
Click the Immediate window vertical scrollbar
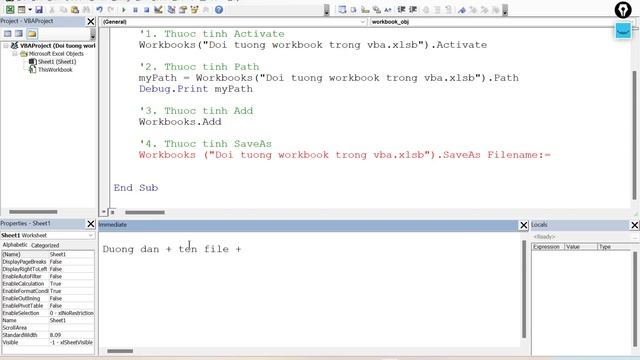[524, 289]
